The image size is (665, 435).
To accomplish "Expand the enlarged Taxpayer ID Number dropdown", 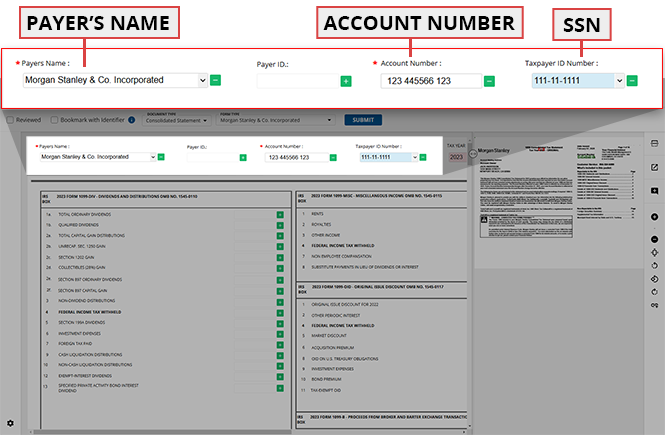I will pos(620,81).
